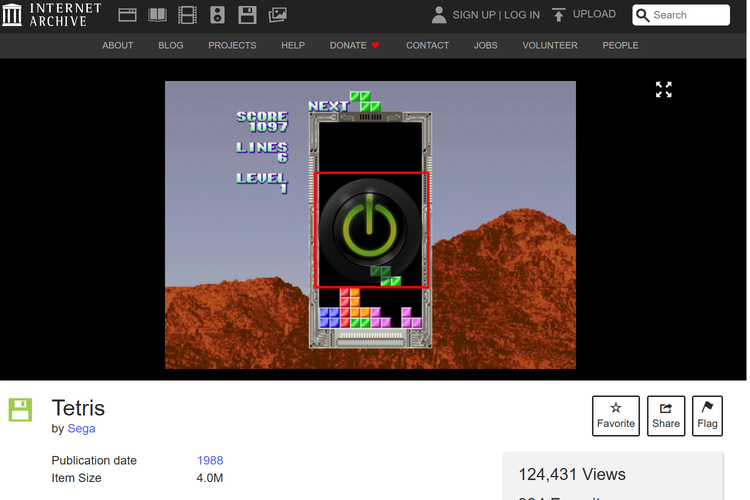Click the 124,431 Views text
The width and height of the screenshot is (750, 500).
tap(572, 474)
